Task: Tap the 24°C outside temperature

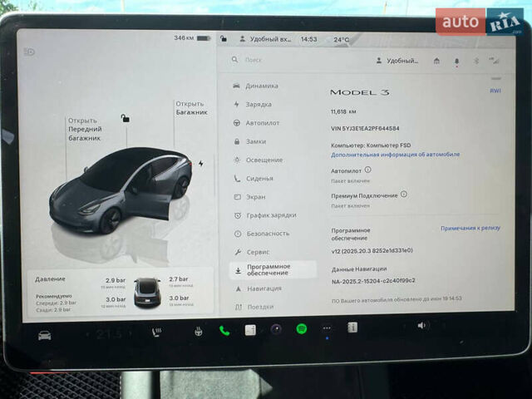Action: [x=341, y=40]
